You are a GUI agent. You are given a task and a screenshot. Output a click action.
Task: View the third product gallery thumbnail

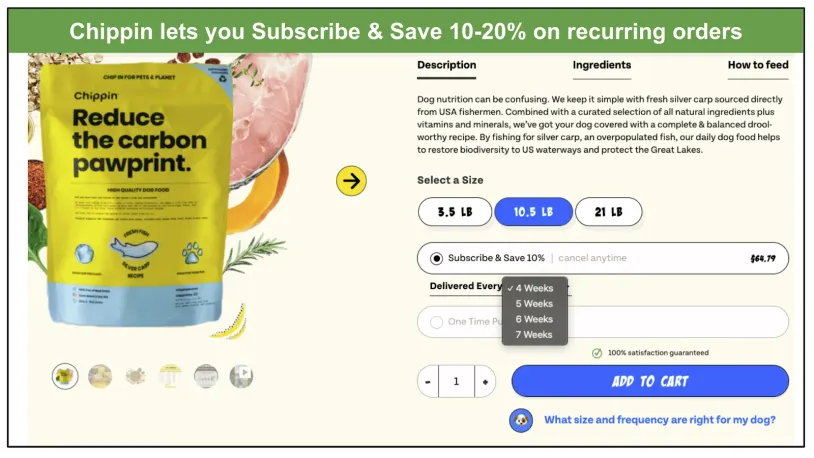click(135, 376)
